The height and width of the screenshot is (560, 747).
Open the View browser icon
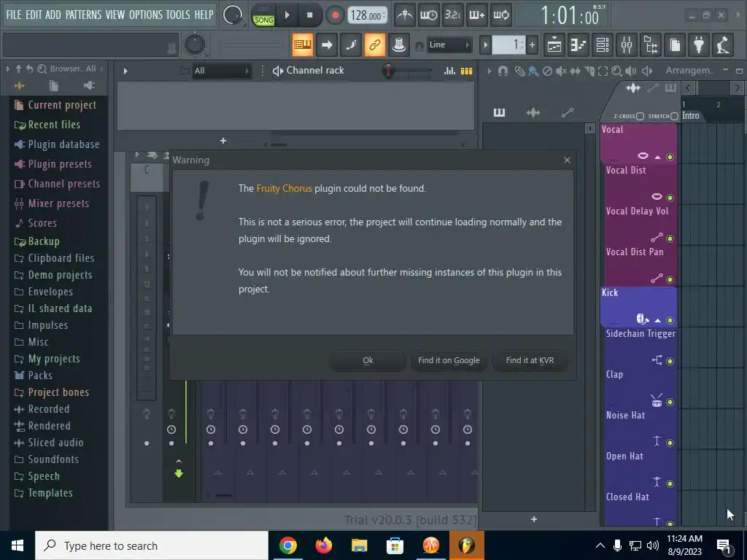651,44
